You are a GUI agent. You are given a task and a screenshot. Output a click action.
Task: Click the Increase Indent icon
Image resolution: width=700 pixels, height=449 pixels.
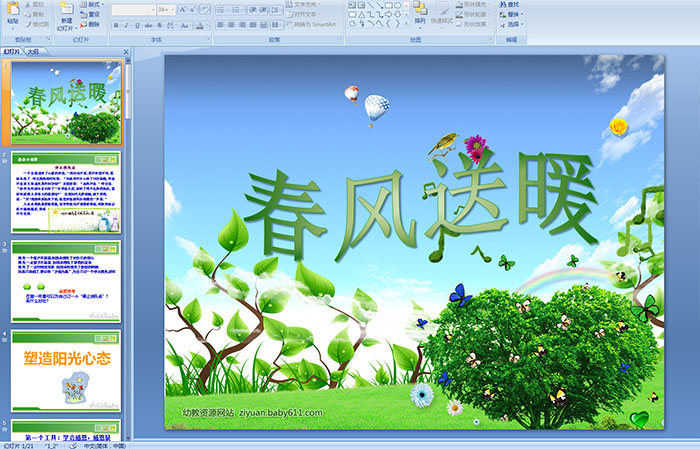[263, 10]
